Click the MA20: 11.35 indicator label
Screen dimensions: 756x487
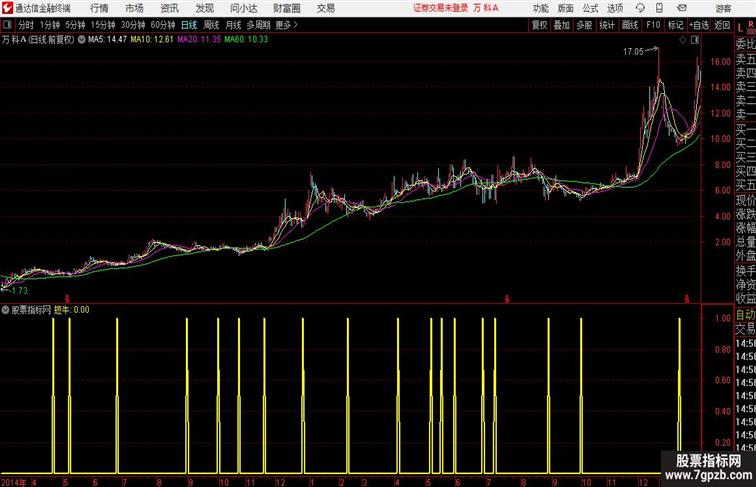pyautogui.click(x=199, y=40)
